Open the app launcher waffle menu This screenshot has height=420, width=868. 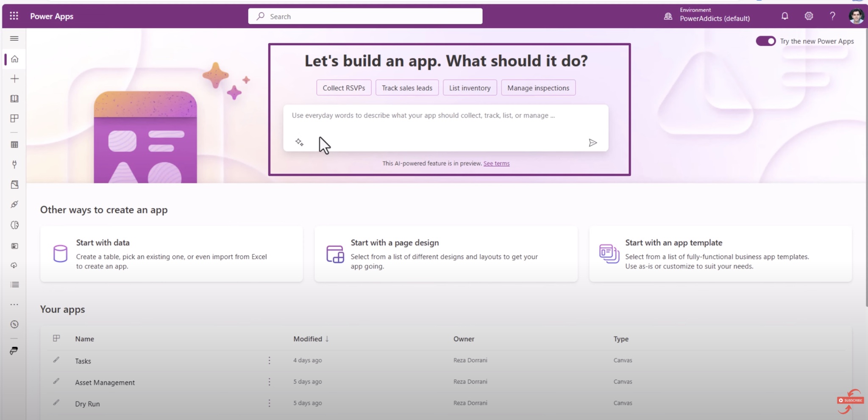[x=14, y=16]
